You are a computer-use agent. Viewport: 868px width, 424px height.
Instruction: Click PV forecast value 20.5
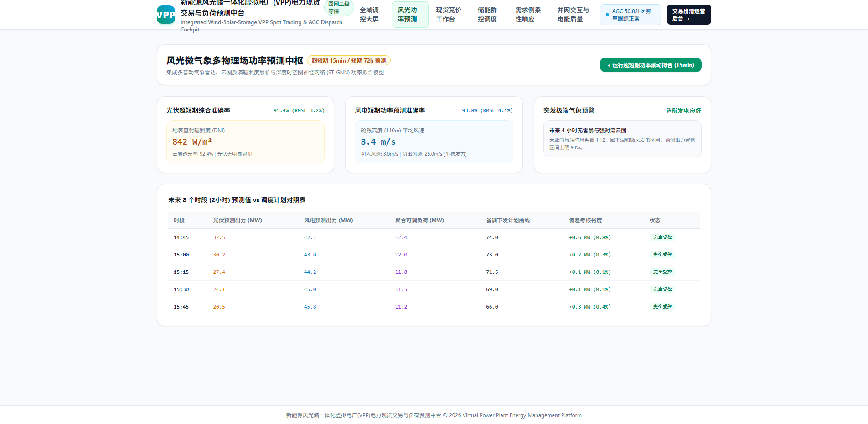click(x=219, y=307)
